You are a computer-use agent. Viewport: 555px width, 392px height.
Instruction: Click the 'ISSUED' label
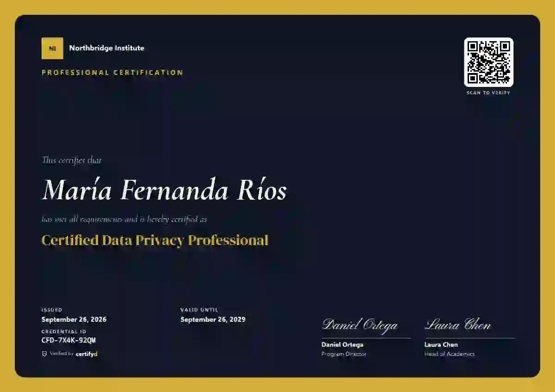click(x=52, y=310)
